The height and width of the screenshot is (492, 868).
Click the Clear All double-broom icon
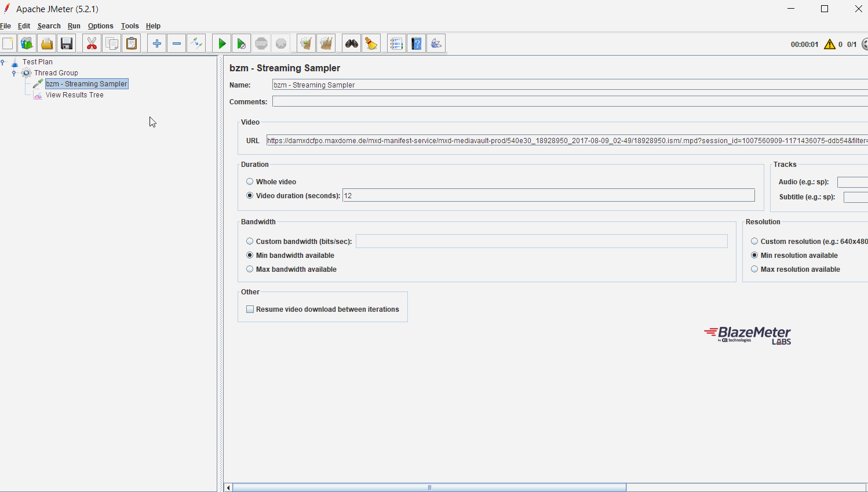pos(326,43)
